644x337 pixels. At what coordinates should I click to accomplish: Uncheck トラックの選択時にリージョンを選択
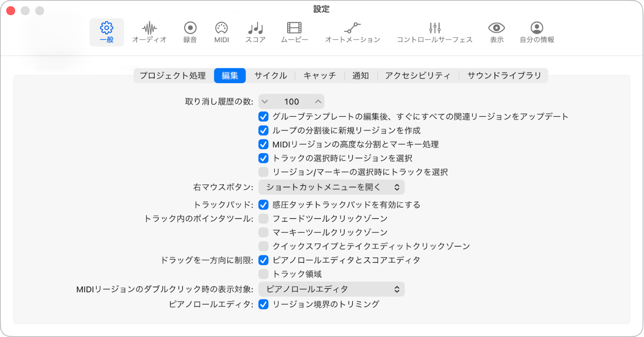coord(263,158)
